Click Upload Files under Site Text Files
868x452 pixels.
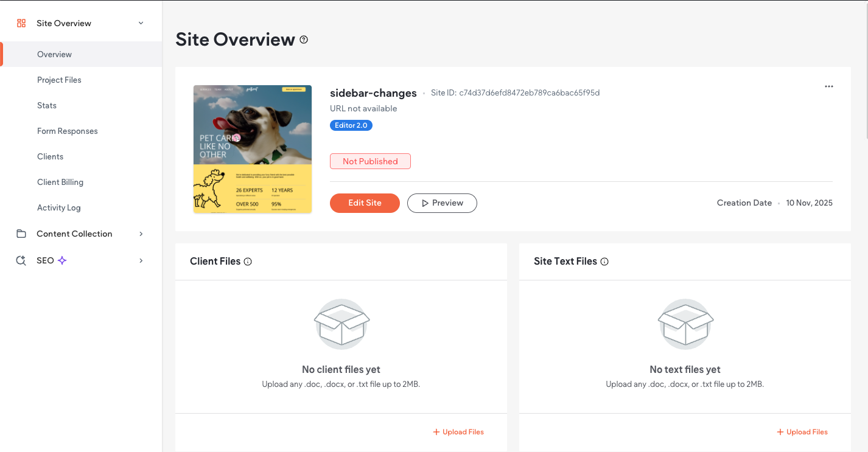click(x=802, y=432)
